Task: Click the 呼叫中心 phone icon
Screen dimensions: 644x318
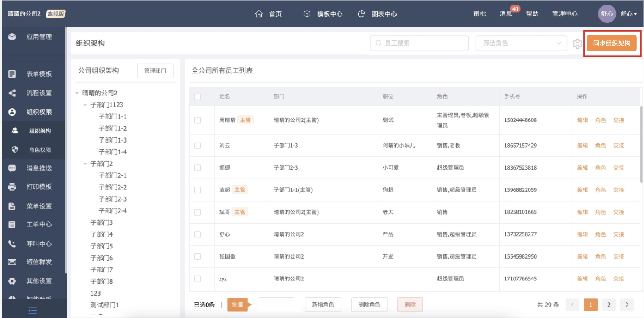Action: pyautogui.click(x=12, y=244)
